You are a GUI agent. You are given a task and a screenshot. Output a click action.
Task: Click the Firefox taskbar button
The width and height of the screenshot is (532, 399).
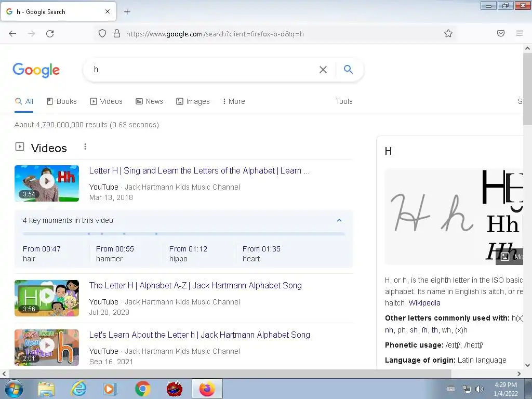[x=207, y=389]
